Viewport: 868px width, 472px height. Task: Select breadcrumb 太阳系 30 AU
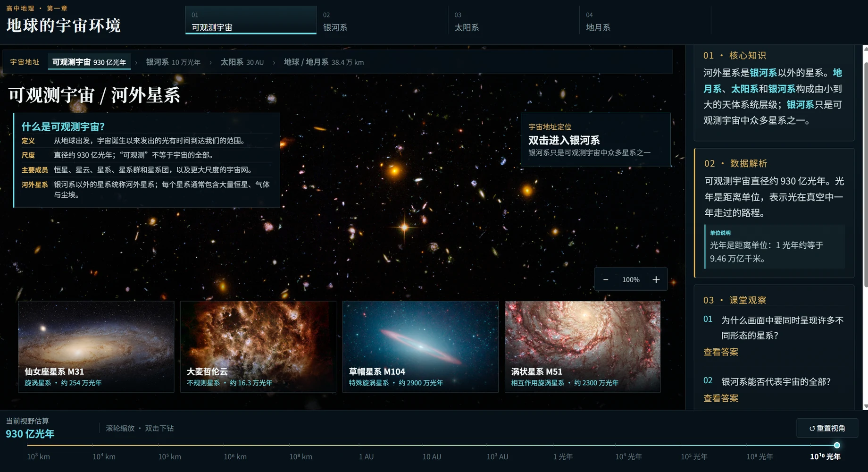242,62
